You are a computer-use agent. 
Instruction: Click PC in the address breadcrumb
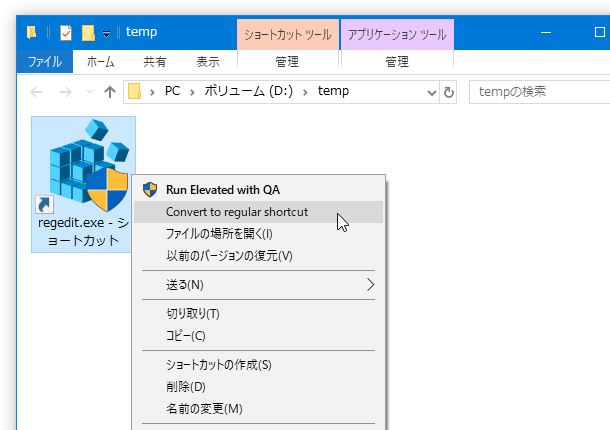tap(172, 91)
